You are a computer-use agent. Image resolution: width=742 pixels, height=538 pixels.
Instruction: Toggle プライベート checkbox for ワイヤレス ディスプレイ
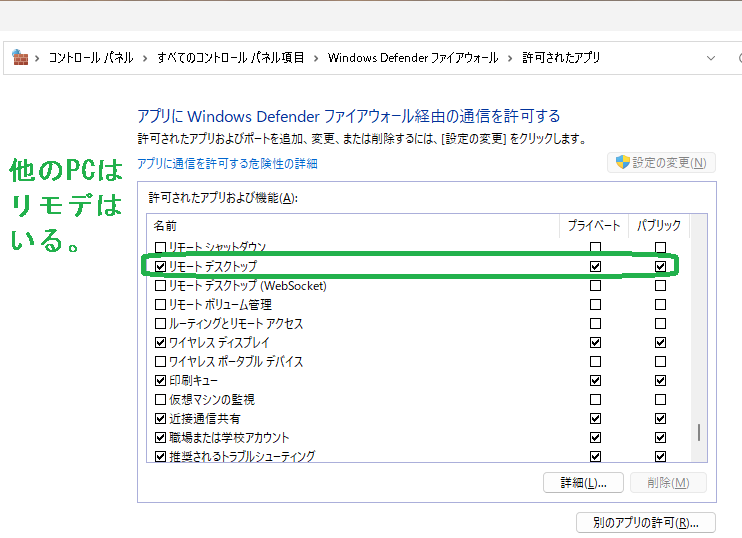(596, 343)
